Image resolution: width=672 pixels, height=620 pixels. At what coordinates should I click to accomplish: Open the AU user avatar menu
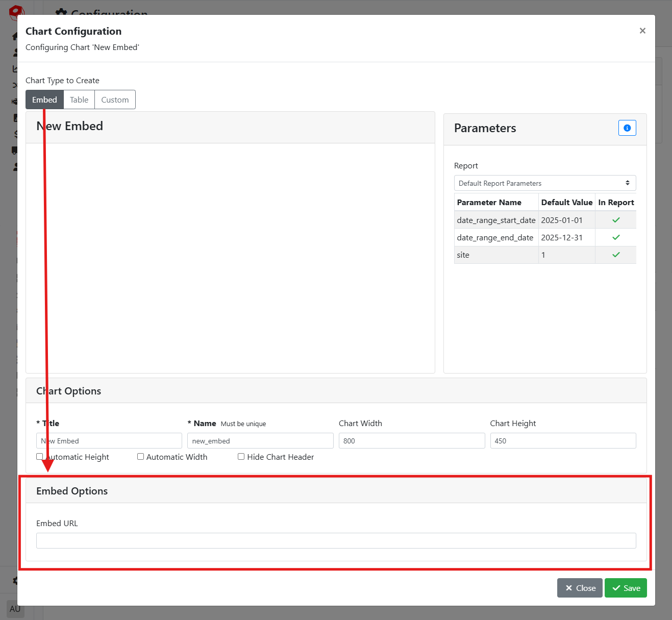pyautogui.click(x=15, y=609)
